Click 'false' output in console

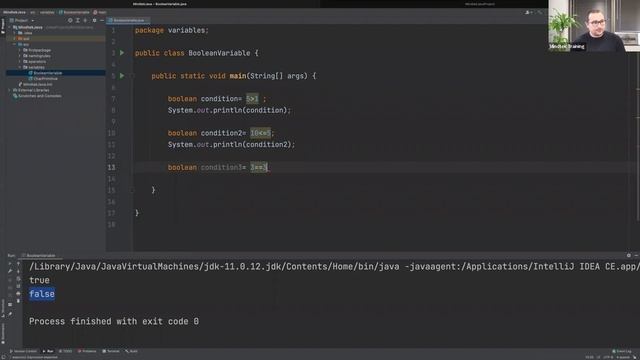pos(42,294)
